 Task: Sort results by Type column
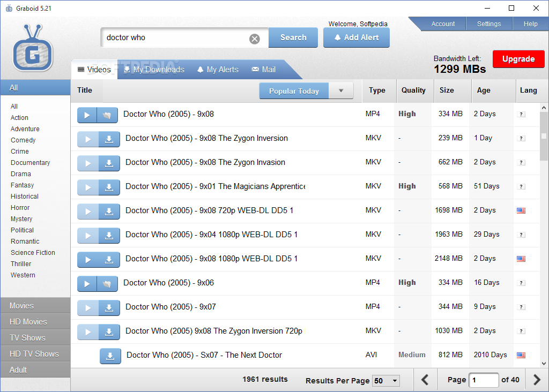(x=379, y=91)
